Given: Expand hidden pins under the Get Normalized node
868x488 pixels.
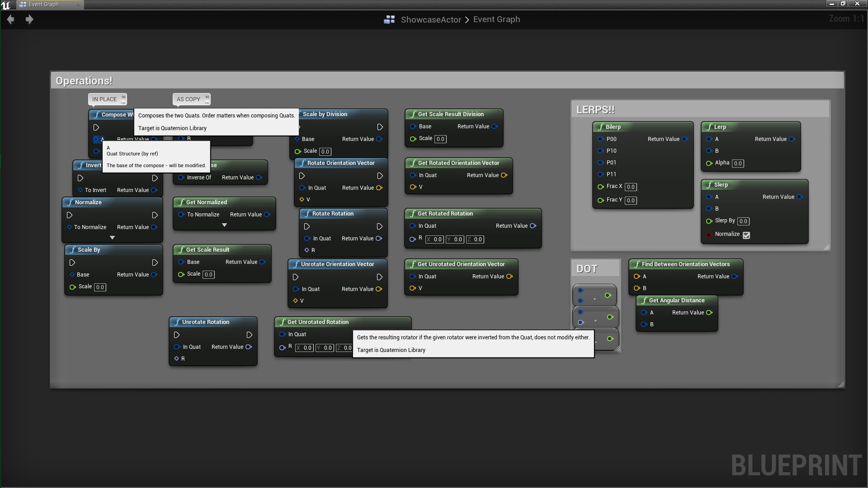Looking at the screenshot, I should 225,225.
